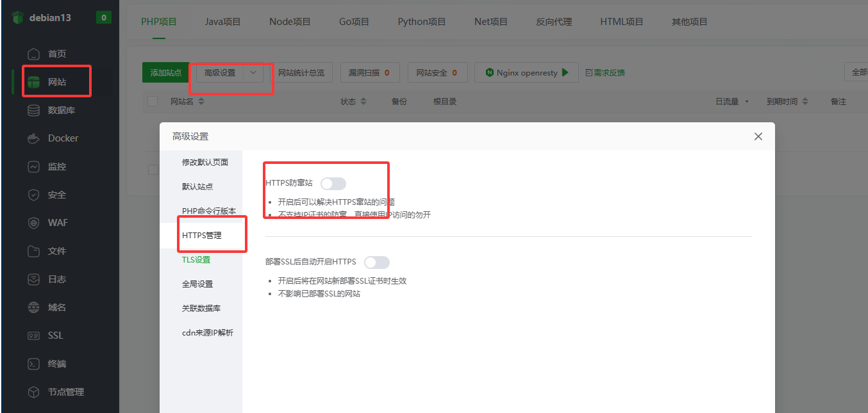Image resolution: width=868 pixels, height=413 pixels.
Task: Click the SSL certificate icon
Action: [34, 336]
